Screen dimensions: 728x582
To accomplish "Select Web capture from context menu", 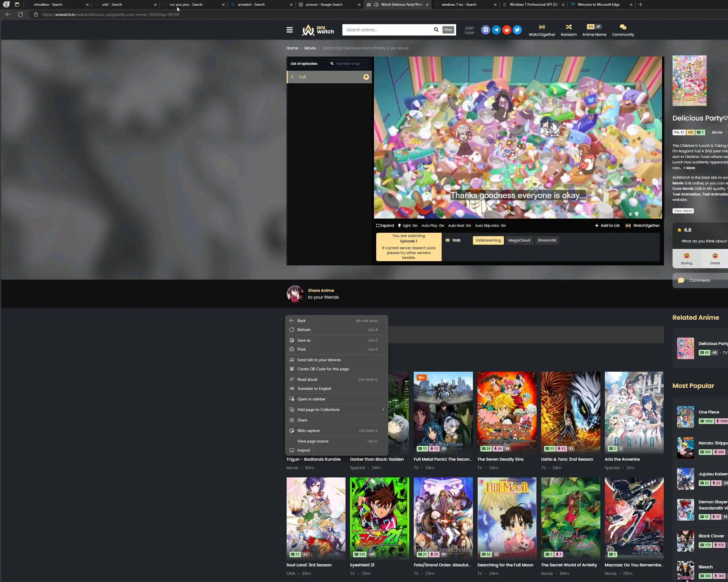I will point(308,431).
